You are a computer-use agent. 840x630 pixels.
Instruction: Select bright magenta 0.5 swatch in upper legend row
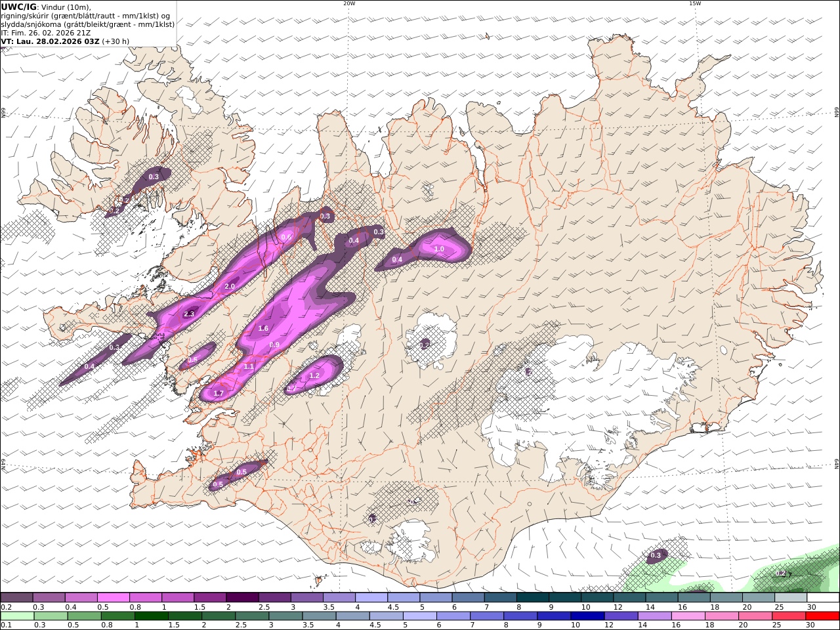pyautogui.click(x=113, y=598)
